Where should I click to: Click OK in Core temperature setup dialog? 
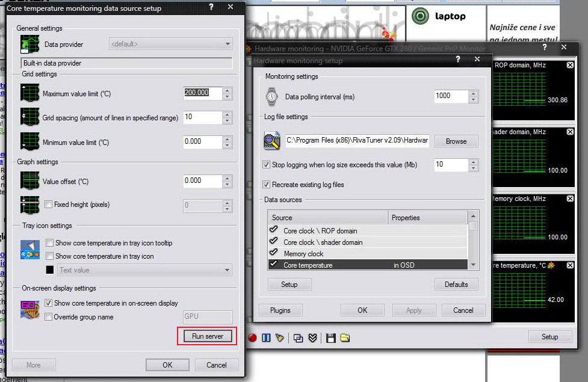[x=167, y=365]
